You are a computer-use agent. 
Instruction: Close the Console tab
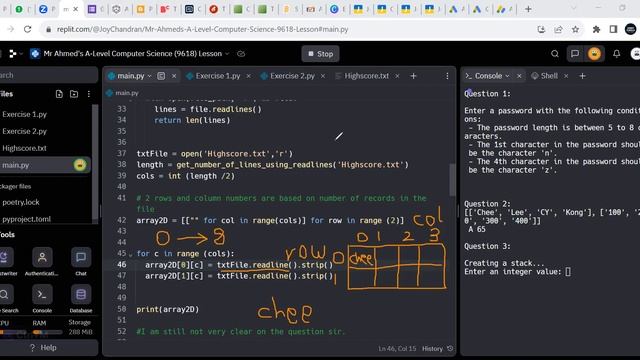(x=519, y=76)
